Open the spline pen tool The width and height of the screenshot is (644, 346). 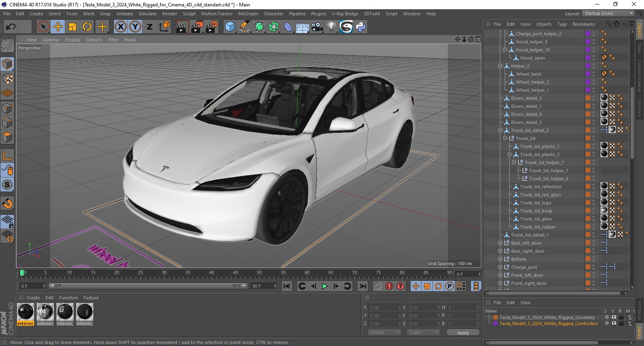pos(245,27)
